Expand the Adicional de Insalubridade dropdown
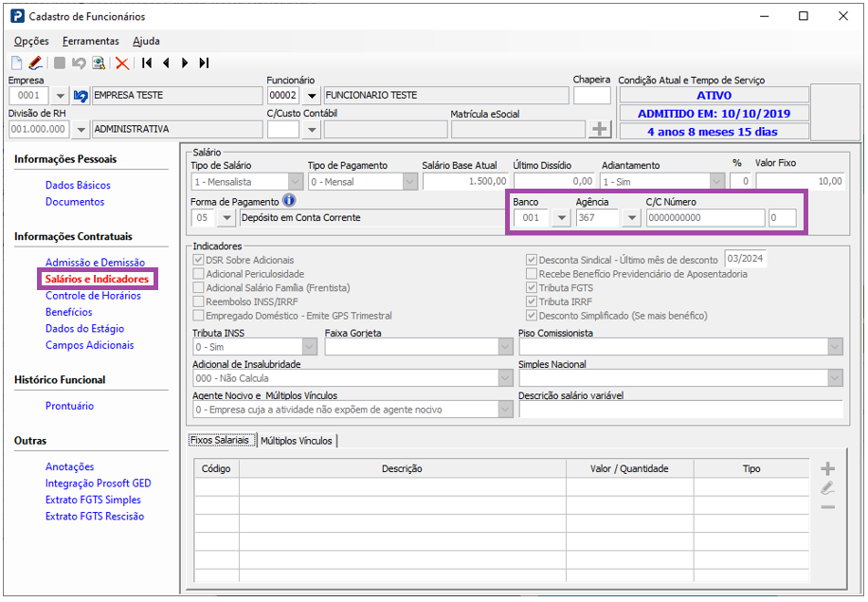868x602 pixels. coord(505,378)
